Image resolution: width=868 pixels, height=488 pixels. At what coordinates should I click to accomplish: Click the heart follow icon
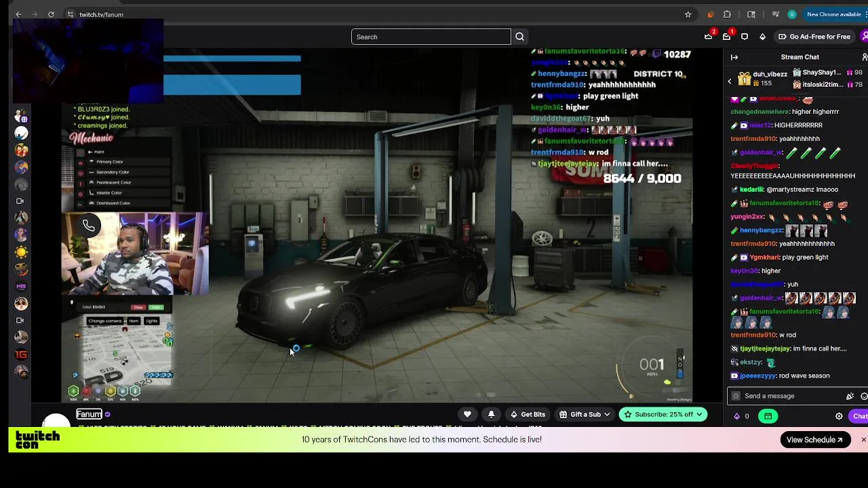(x=467, y=414)
